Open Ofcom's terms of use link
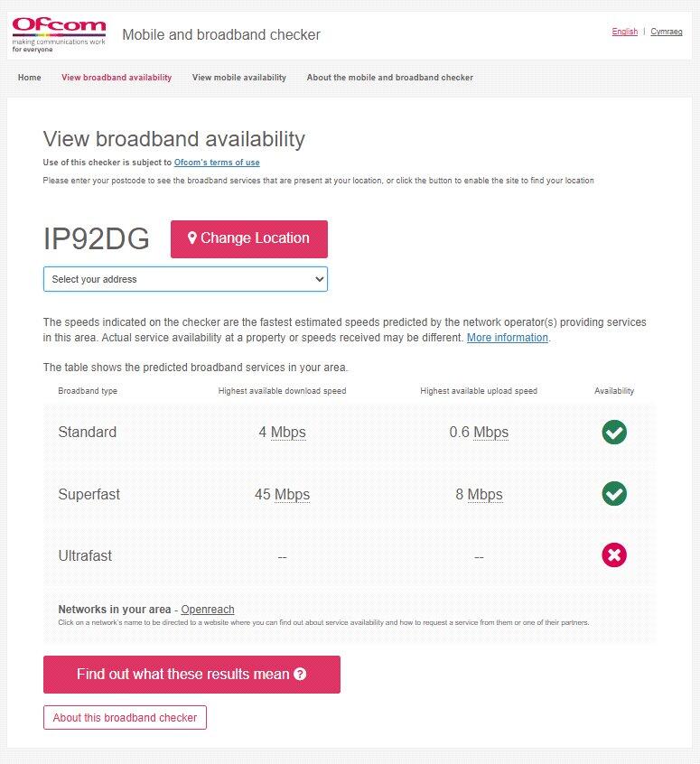The width and height of the screenshot is (700, 764). click(217, 163)
